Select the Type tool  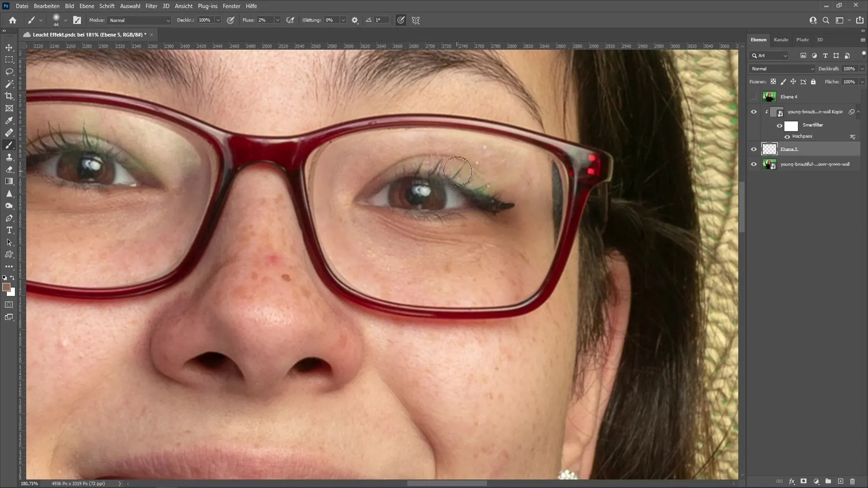pos(9,230)
